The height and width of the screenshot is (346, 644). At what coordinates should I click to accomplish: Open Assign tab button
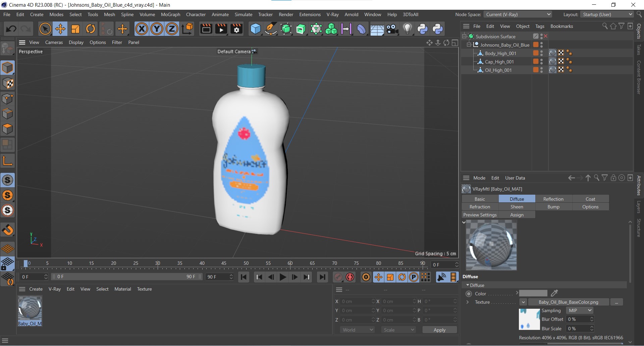click(x=517, y=215)
